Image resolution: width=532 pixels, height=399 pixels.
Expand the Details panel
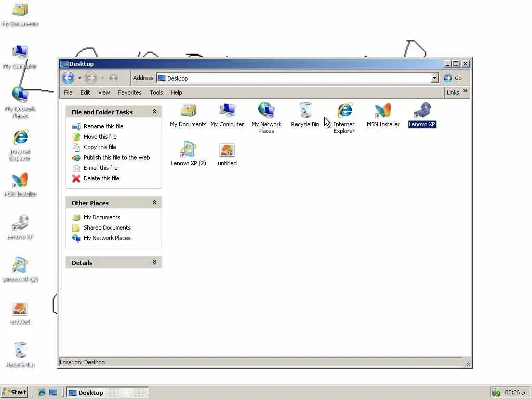pyautogui.click(x=154, y=262)
